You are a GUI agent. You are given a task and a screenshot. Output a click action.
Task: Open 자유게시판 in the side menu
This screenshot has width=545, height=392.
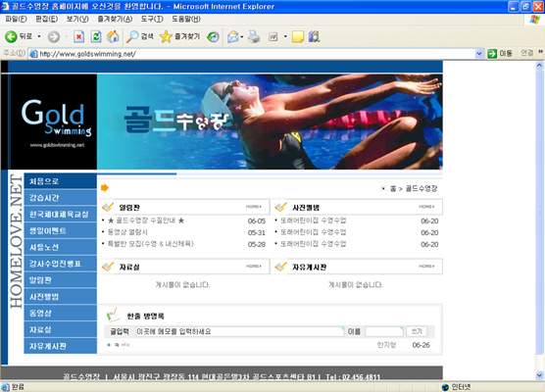[60, 346]
